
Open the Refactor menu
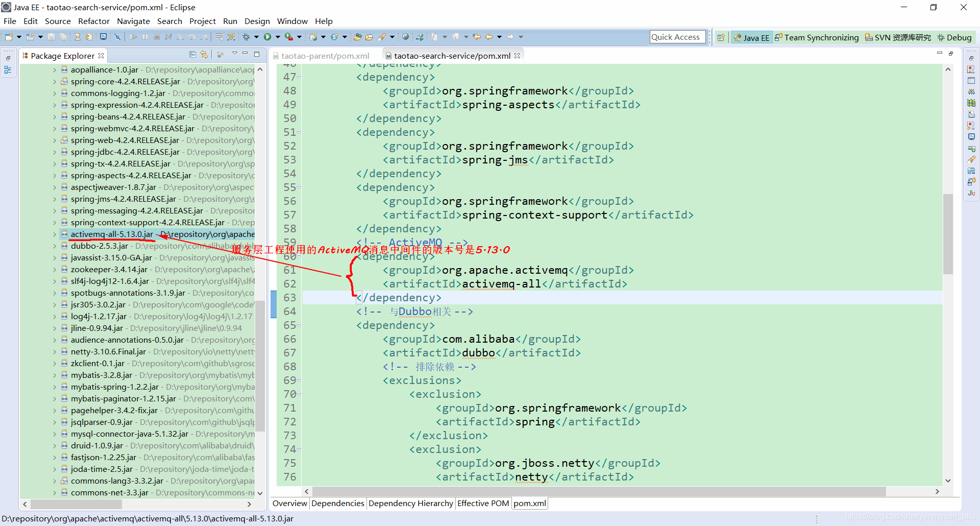(x=94, y=21)
